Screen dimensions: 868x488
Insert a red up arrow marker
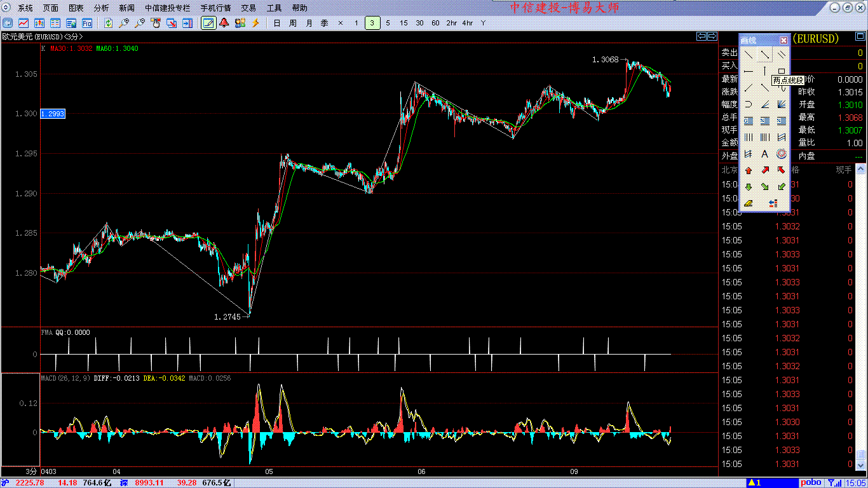749,170
